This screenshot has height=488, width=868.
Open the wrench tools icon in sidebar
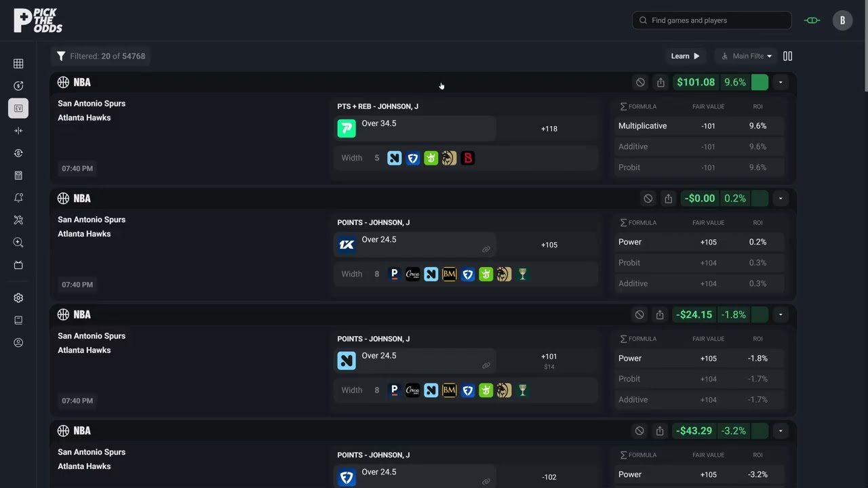click(18, 220)
